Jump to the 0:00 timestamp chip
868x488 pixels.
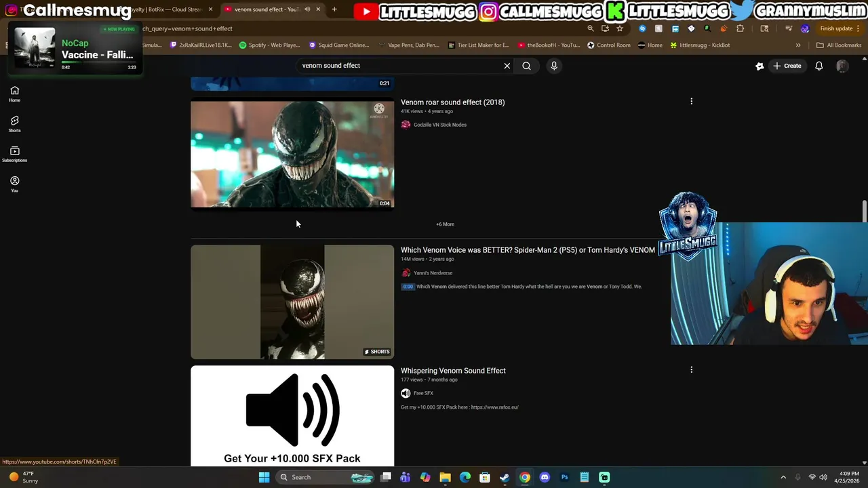click(408, 287)
